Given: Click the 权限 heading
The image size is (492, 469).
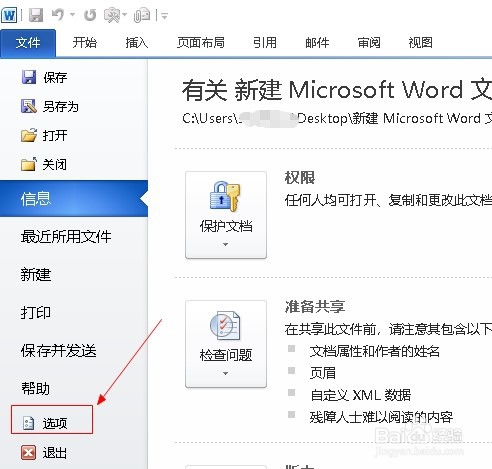Looking at the screenshot, I should click(300, 177).
